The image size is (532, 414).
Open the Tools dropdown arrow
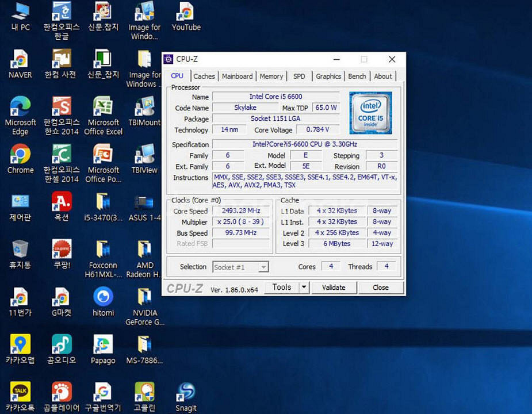tap(304, 287)
